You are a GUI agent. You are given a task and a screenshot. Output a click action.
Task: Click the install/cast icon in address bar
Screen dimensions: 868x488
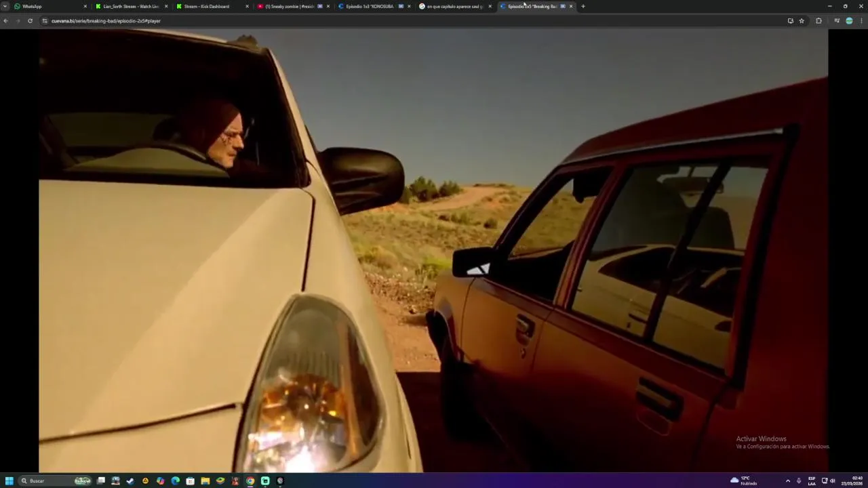point(790,21)
